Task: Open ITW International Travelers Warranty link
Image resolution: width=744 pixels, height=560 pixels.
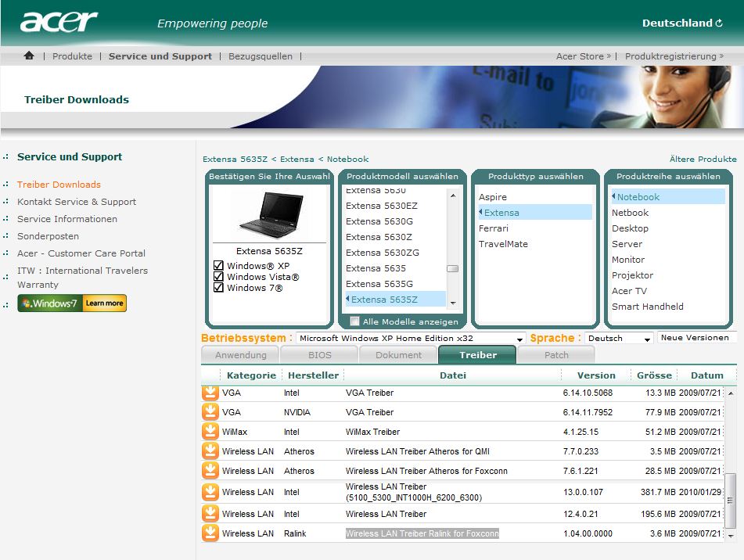Action: click(x=83, y=278)
